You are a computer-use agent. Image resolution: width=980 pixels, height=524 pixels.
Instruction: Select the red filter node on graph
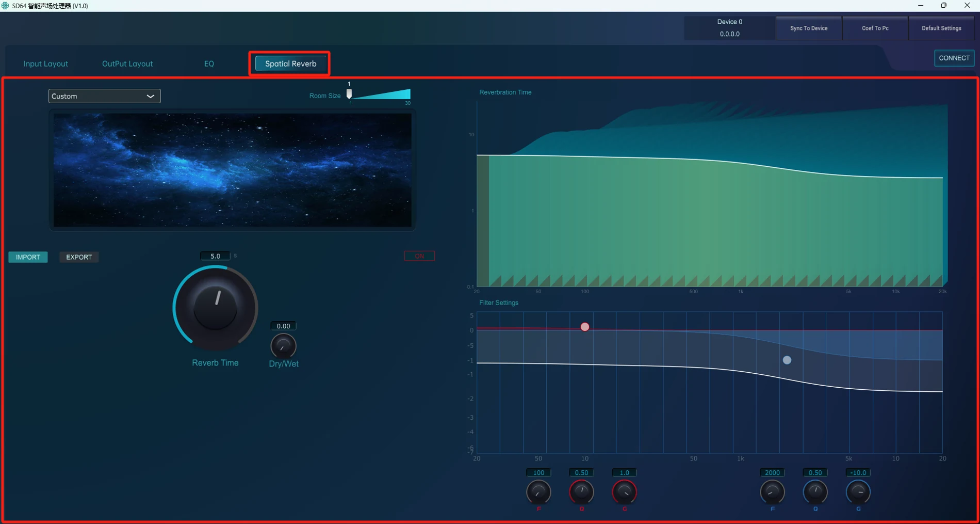[x=584, y=327]
